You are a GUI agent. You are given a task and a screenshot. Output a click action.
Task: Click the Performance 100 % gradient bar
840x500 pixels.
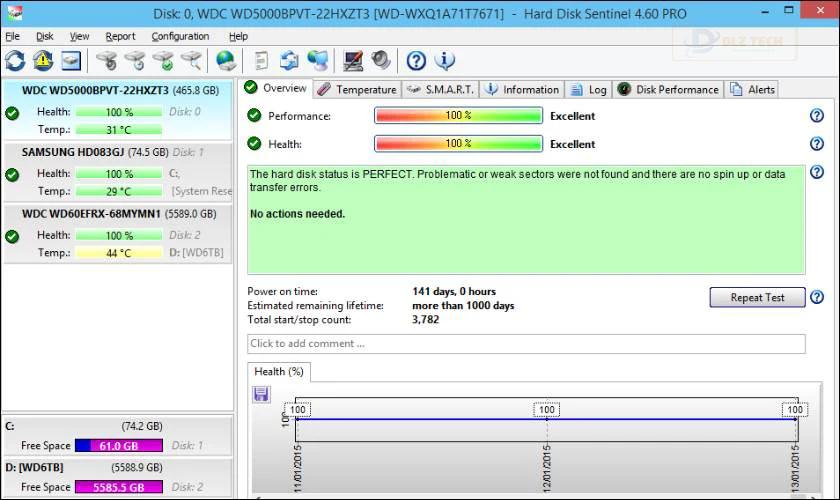pyautogui.click(x=459, y=115)
